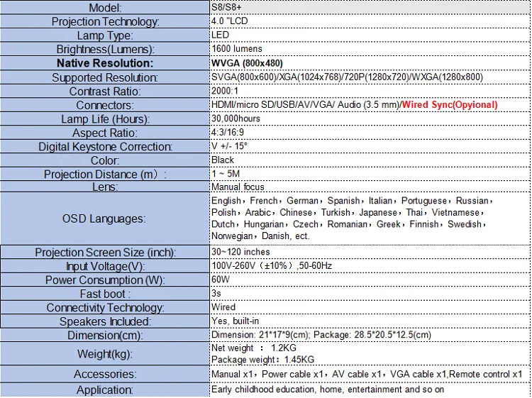Click the Early childhood education application text
Image resolution: width=532 pixels, height=398 pixels.
click(x=328, y=389)
